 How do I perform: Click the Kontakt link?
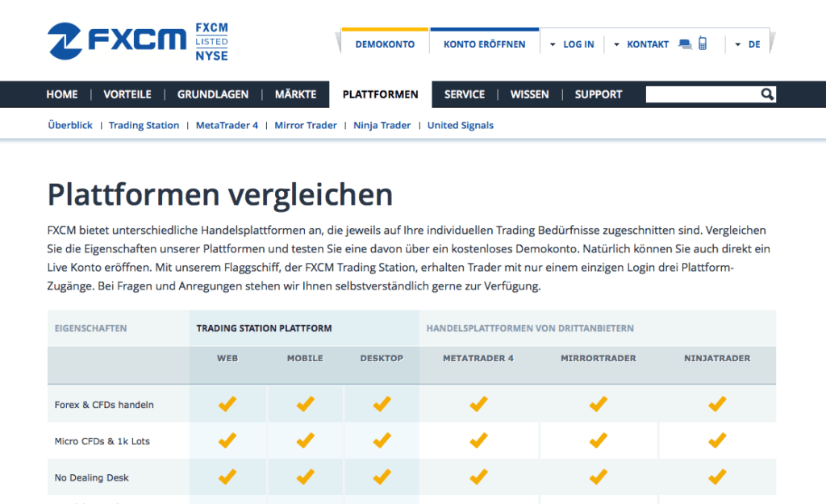[648, 44]
